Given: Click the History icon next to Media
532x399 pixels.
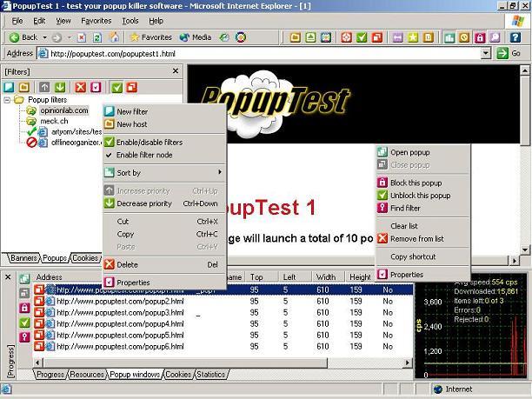Looking at the screenshot, I should tap(224, 37).
